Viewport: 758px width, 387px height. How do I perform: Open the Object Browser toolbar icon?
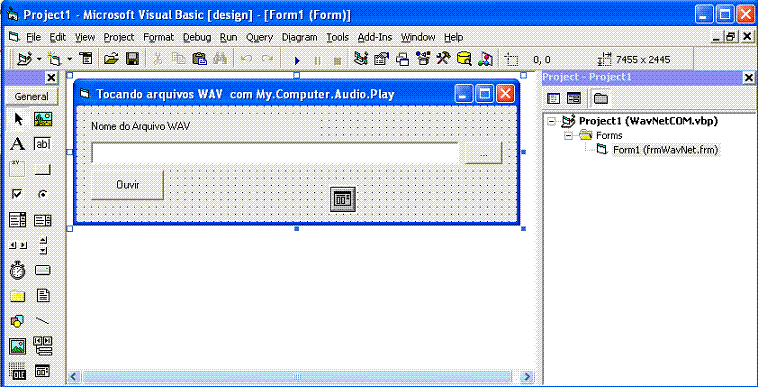(x=423, y=59)
